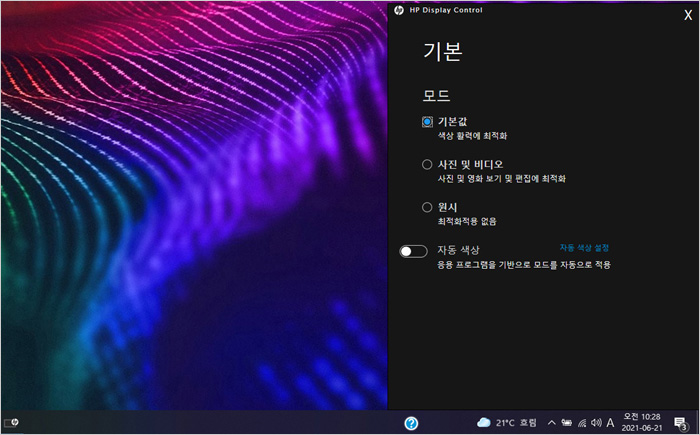Expand the hidden system tray icons chevron
Screen dimensions: 700x435
tap(552, 422)
